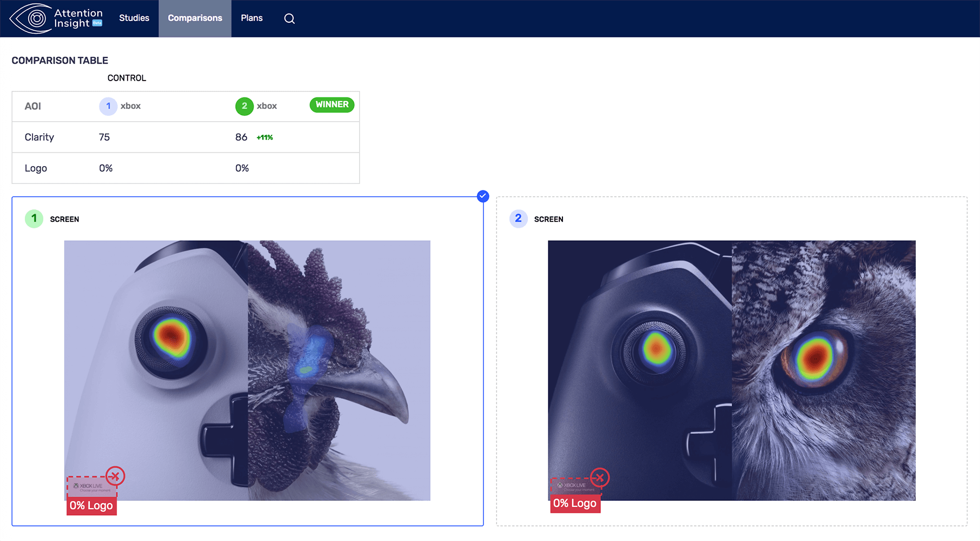Viewport: 980px width, 541px height.
Task: Click the Logo row label in table
Action: 36,168
